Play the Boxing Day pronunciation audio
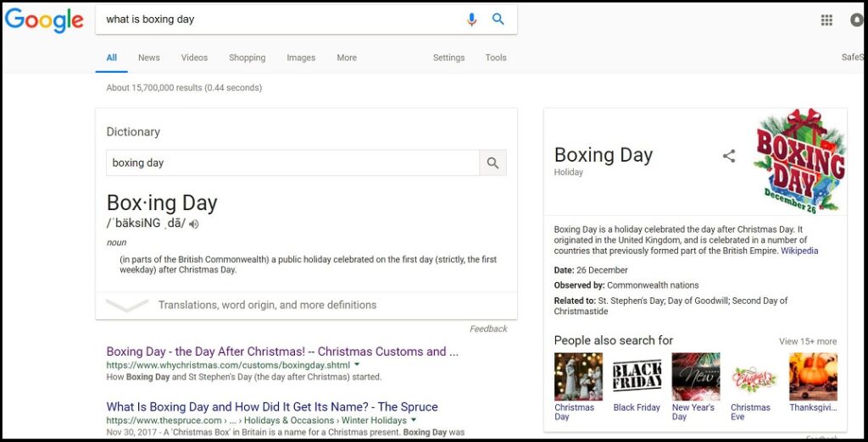Screen dimensions: 868x442 [193, 224]
